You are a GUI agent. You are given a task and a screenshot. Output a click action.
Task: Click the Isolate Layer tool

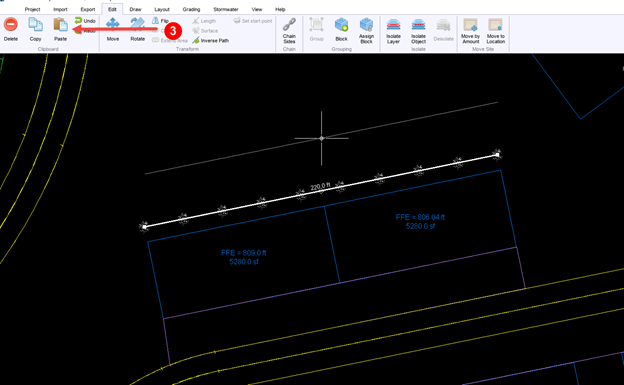393,30
